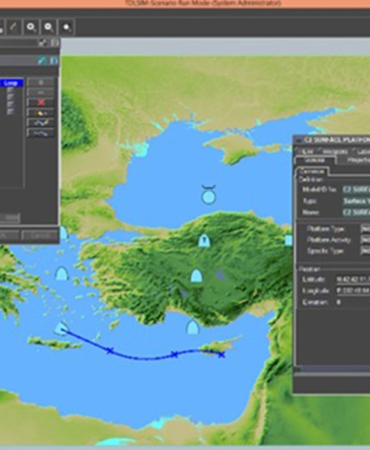Click the Model ID No field
Screen dimensions: 370x450
tap(356, 190)
